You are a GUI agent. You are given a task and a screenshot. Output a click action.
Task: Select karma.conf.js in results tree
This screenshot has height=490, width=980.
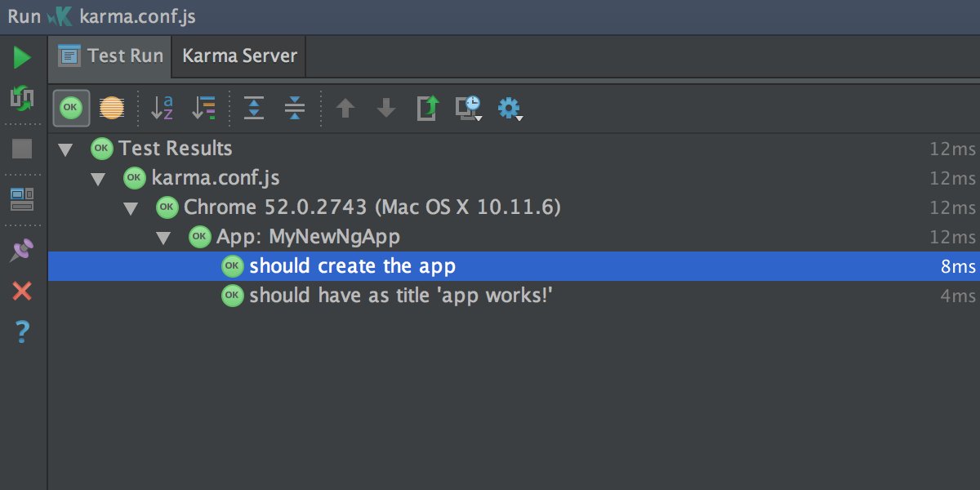514,178
